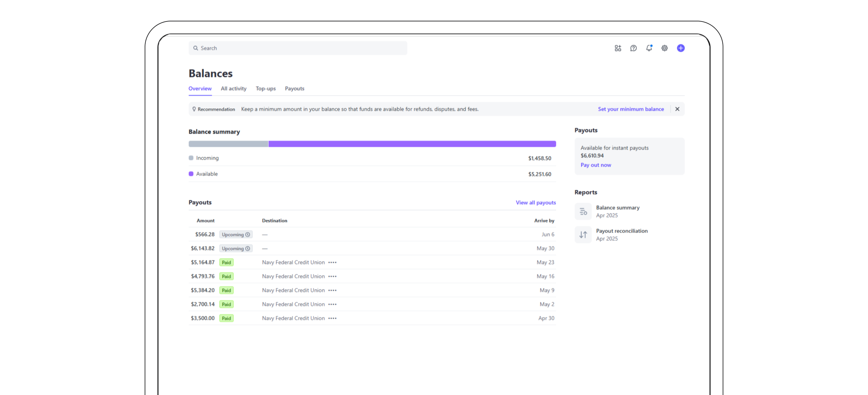Click the Jun 6 arrival date
This screenshot has height=395, width=868.
coord(548,234)
